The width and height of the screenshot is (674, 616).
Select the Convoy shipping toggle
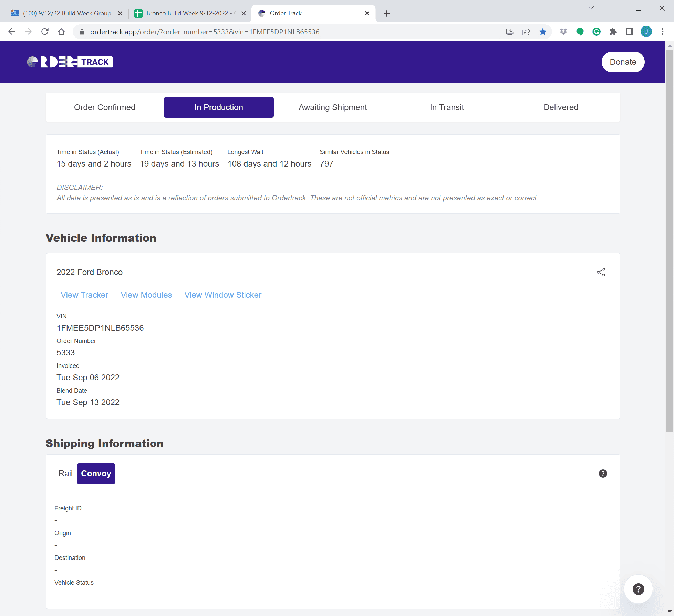click(96, 474)
